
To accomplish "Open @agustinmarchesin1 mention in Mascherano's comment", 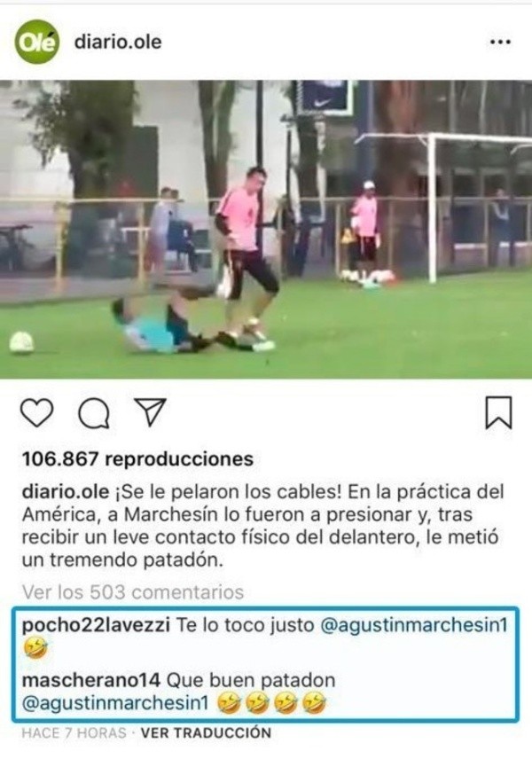I will 115,703.
